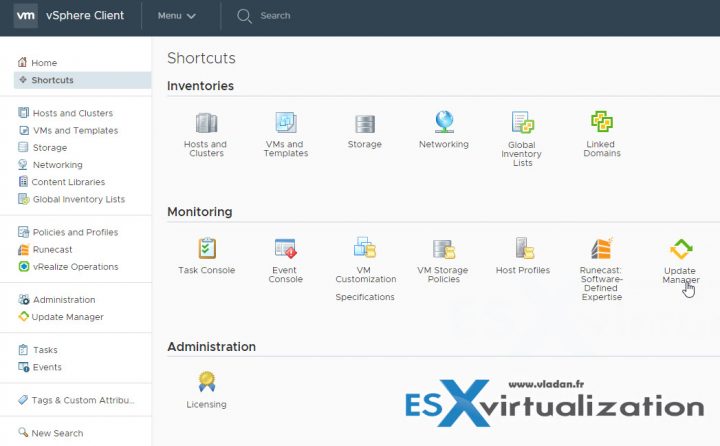Open Runecast Software-Defined Expertise shortcut
Screen dimensions: 720x446
602,250
